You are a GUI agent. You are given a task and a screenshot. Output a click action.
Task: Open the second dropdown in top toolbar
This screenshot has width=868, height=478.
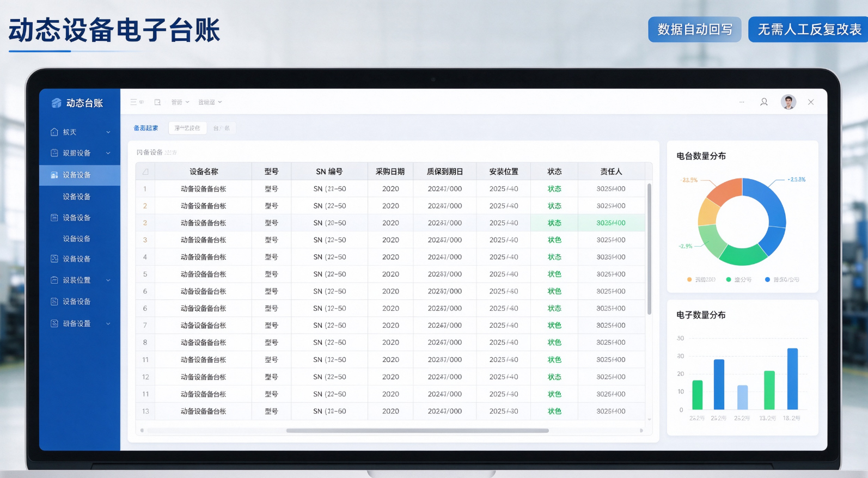210,102
